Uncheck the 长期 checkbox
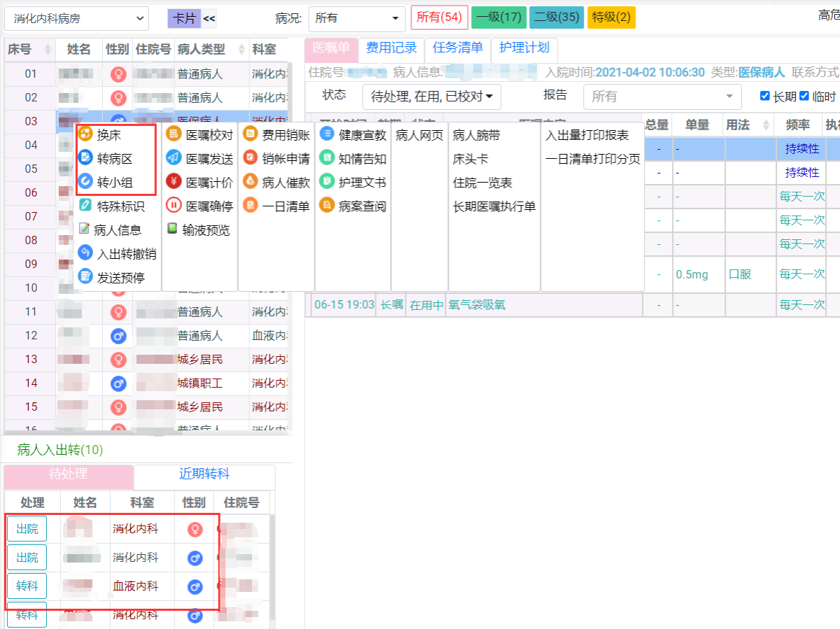Image resolution: width=840 pixels, height=629 pixels. (x=764, y=96)
